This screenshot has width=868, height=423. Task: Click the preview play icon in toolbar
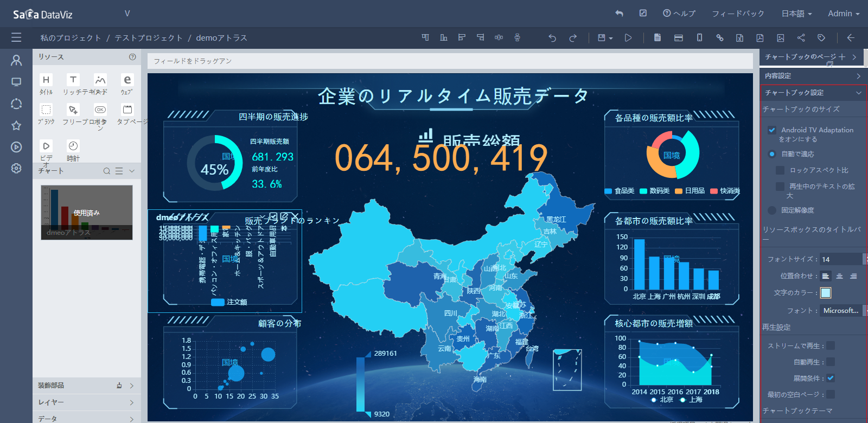[x=628, y=38]
